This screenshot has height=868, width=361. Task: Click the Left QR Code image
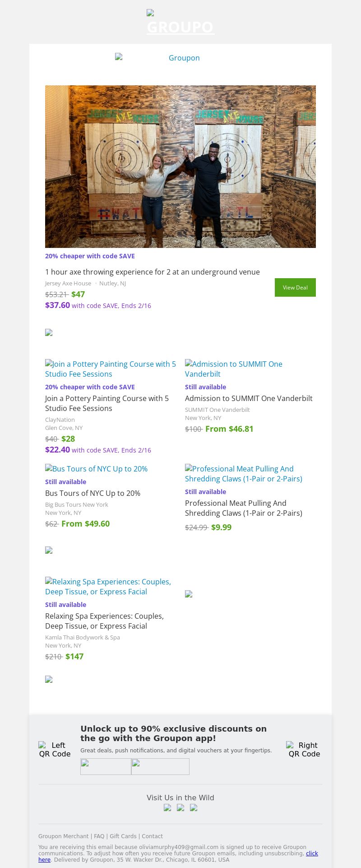coord(55,750)
